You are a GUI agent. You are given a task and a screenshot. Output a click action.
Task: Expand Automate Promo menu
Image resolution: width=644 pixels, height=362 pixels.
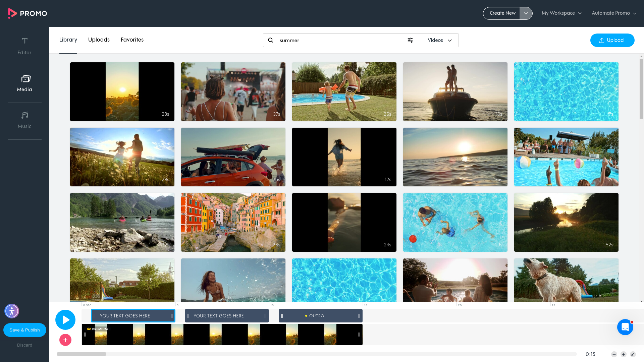(614, 13)
